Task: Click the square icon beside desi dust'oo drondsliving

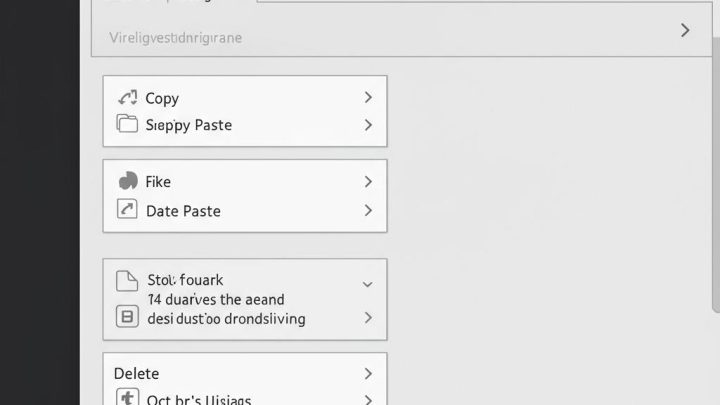Action: [127, 318]
